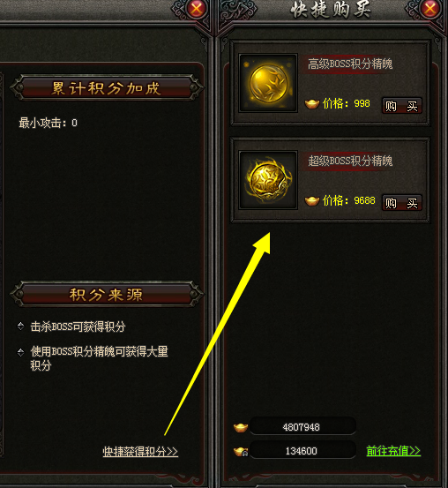Screen dimensions: 448x488
Task: Close the 快捷购买 panel
Action: pyautogui.click(x=430, y=9)
